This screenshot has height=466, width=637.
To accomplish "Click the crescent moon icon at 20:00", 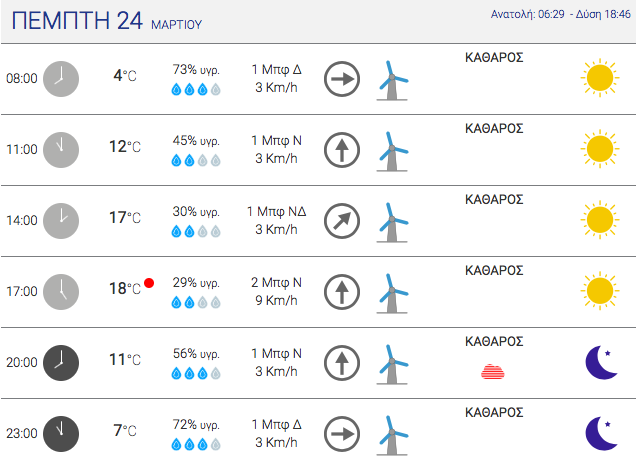I will (602, 362).
